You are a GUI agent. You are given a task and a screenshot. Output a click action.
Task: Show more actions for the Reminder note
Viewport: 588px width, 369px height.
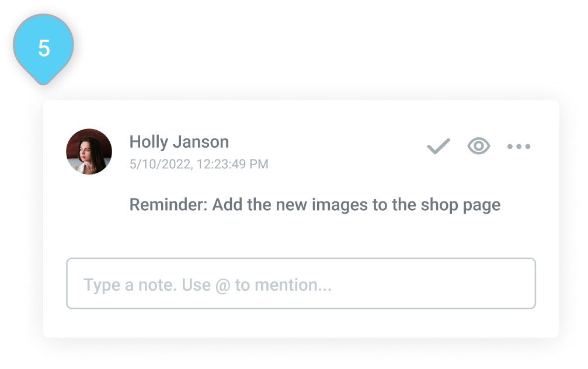[x=519, y=147]
